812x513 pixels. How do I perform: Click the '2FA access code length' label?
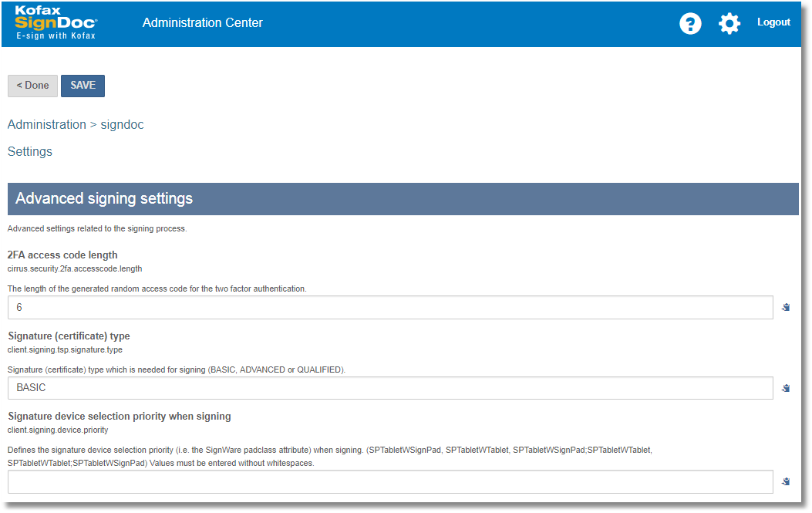(x=62, y=255)
